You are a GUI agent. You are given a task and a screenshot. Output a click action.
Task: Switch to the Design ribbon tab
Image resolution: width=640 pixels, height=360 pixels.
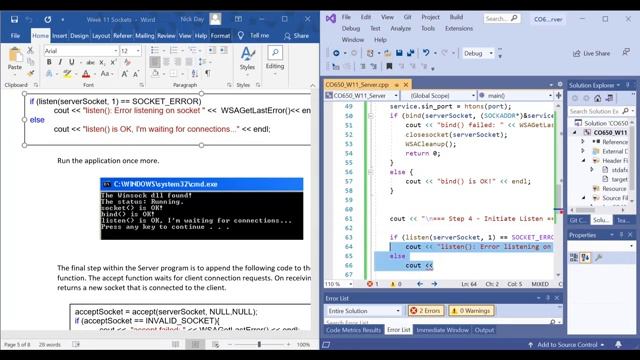click(x=79, y=36)
